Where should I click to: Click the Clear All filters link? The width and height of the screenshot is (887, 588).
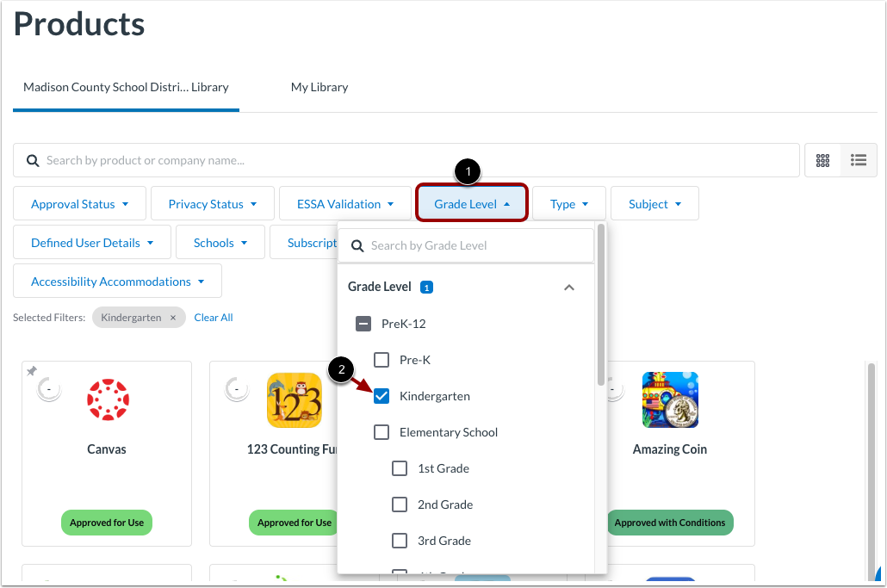pos(214,318)
